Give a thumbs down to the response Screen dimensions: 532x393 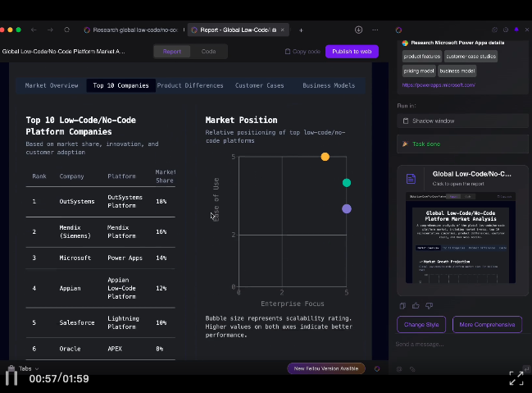(430, 306)
